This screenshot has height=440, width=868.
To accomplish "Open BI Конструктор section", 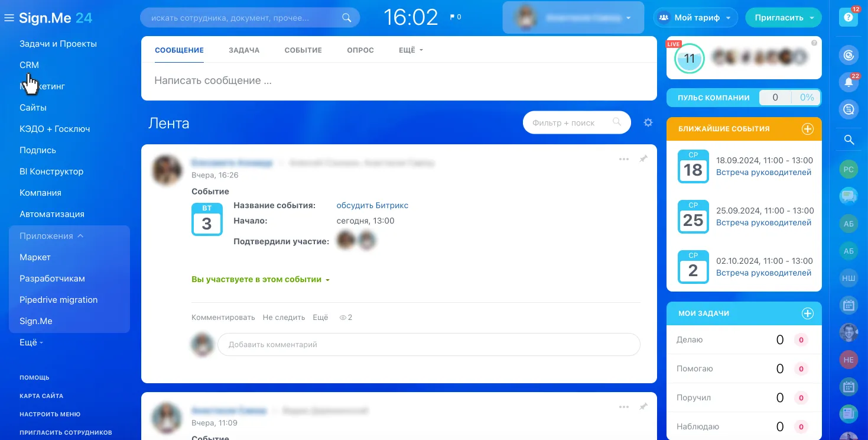I will coord(51,172).
